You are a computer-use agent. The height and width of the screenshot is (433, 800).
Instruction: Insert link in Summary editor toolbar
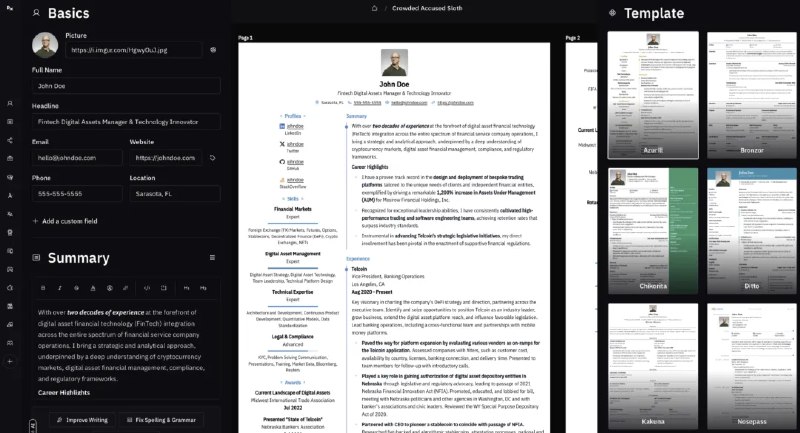pos(126,288)
